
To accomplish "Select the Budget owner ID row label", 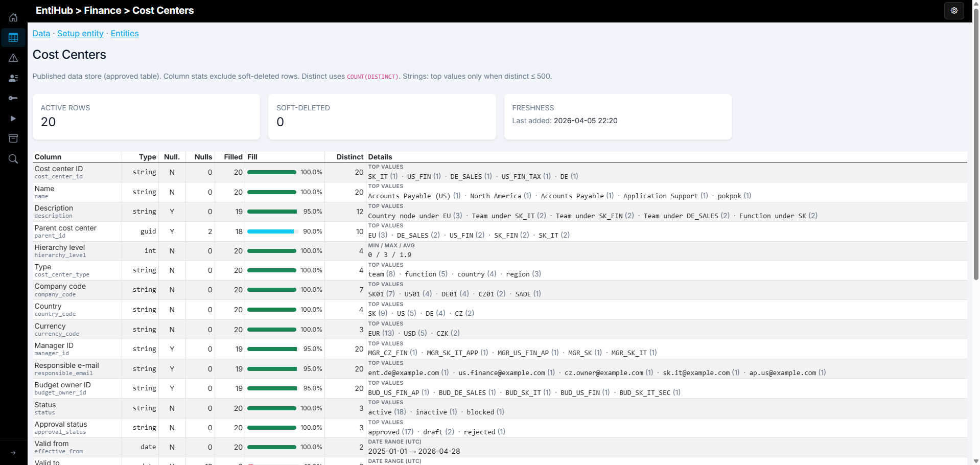I will (x=63, y=385).
